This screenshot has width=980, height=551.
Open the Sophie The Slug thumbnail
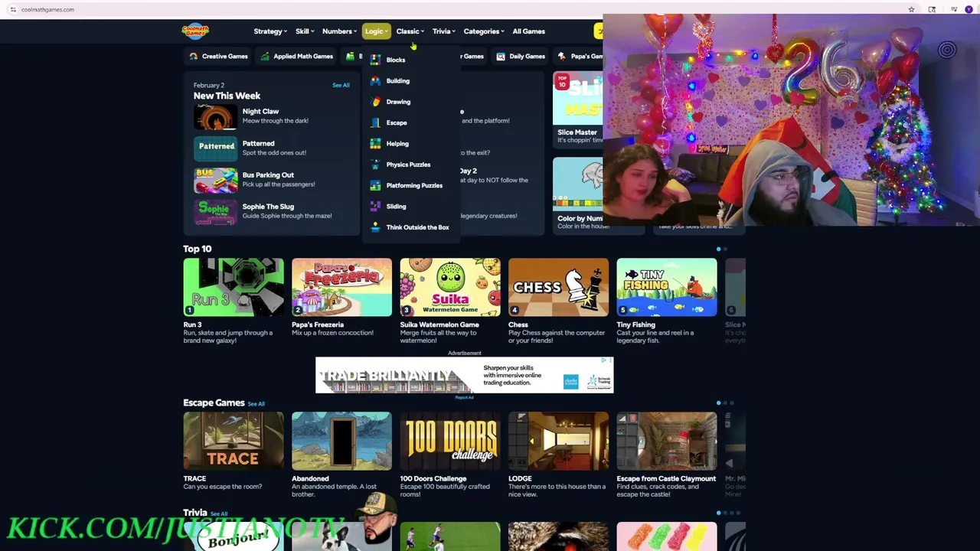(x=216, y=211)
